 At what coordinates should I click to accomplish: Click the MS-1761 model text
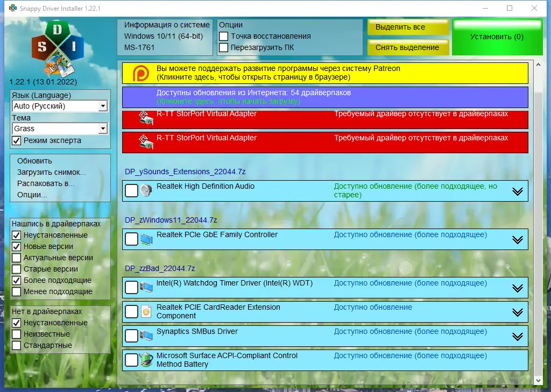click(139, 47)
